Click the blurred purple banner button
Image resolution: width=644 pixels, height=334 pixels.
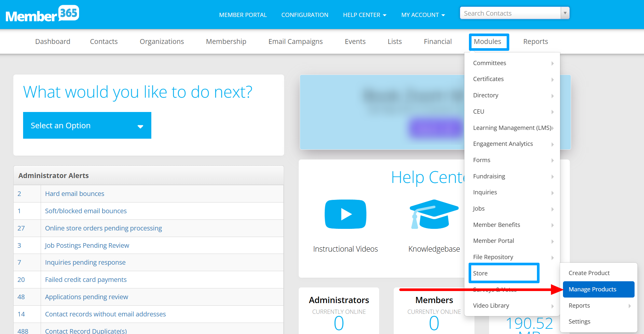coord(436,128)
